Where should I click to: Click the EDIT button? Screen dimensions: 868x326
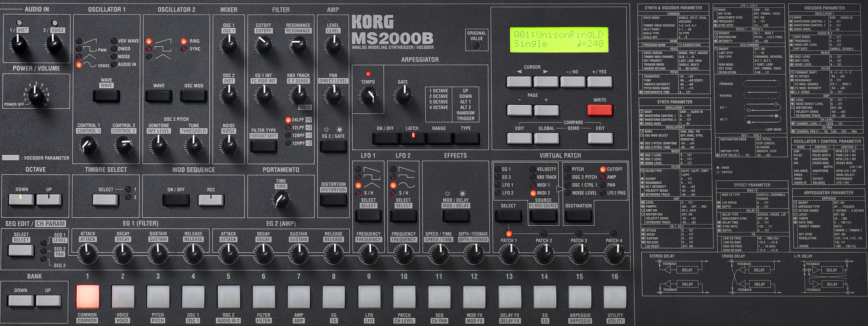(x=519, y=138)
